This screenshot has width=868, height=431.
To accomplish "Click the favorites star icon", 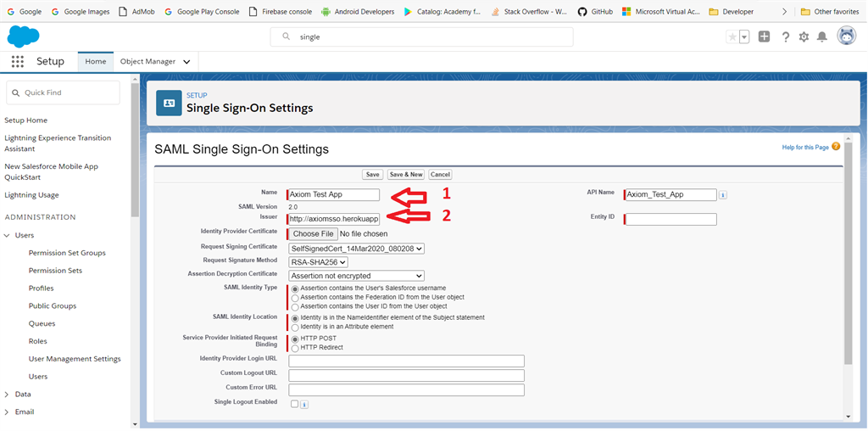I will [732, 36].
